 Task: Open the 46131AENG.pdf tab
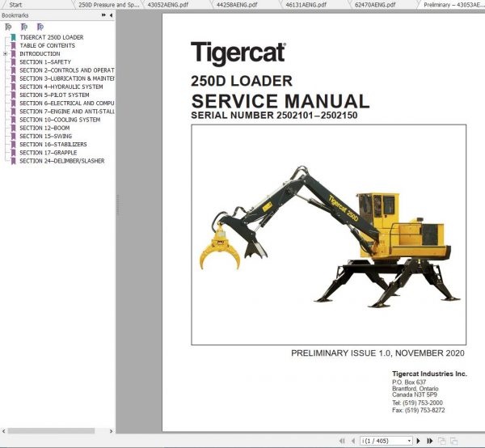tap(306, 5)
